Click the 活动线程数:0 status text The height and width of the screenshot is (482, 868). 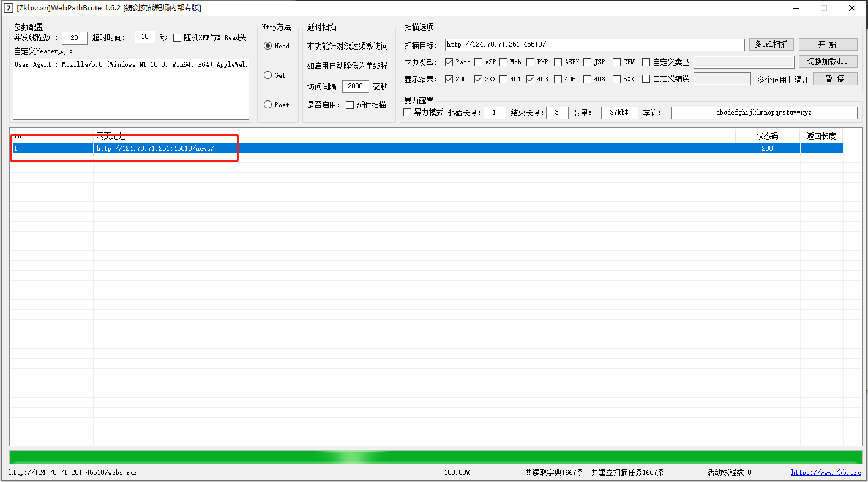point(729,473)
